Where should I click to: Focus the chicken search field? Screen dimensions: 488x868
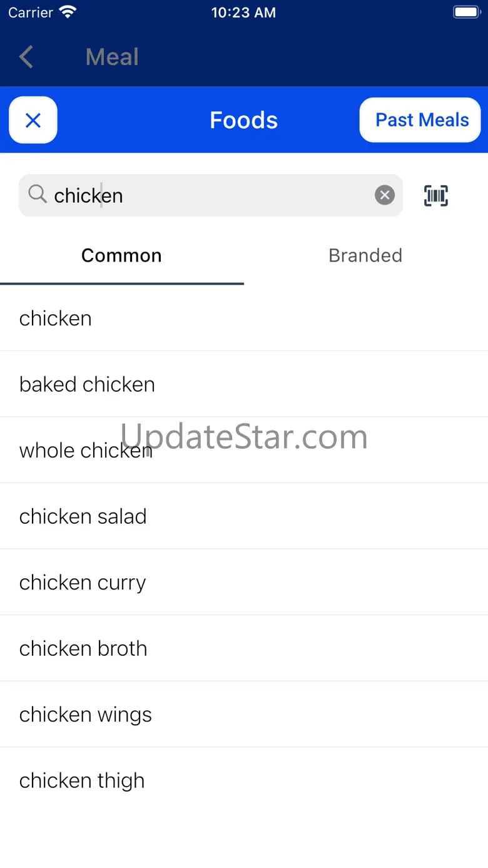(x=211, y=195)
